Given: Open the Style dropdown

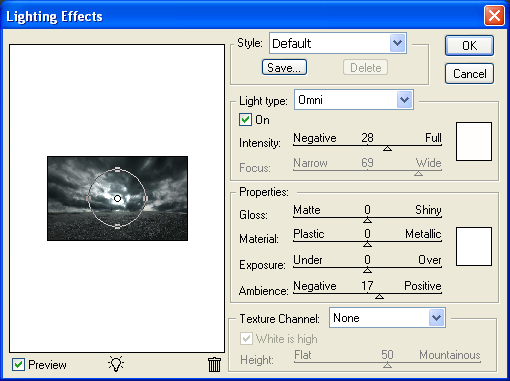Looking at the screenshot, I should click(x=338, y=43).
